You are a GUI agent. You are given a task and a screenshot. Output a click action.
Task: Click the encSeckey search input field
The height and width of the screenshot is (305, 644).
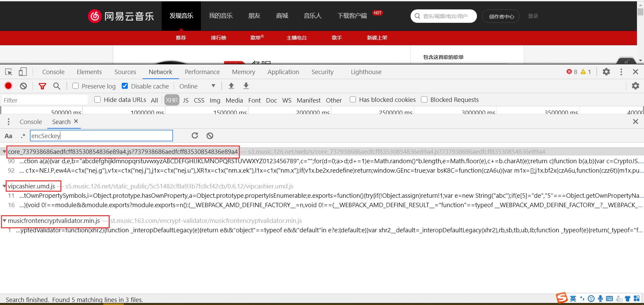click(101, 135)
